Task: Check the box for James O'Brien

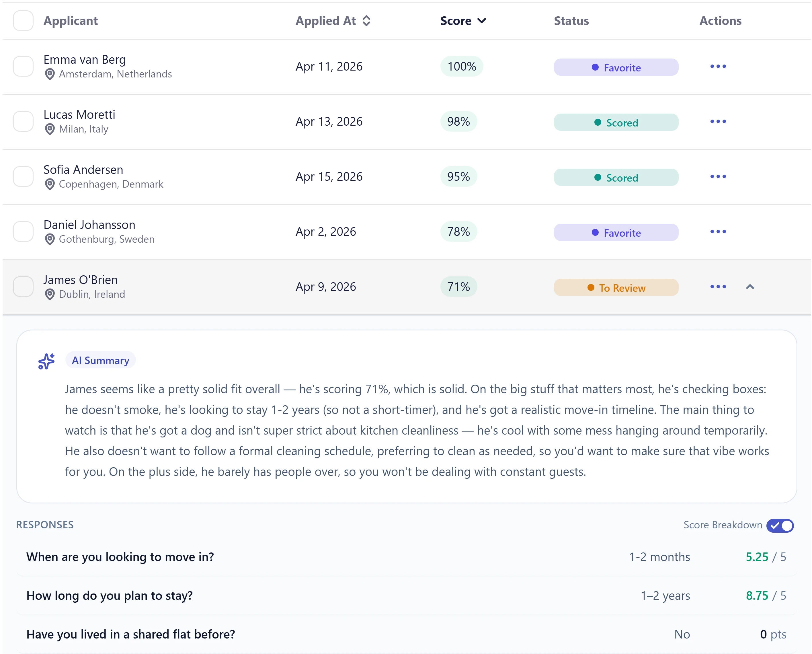Action: (x=23, y=286)
